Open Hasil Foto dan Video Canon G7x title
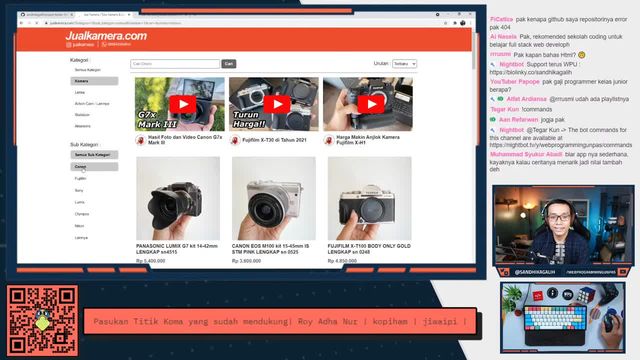This screenshot has height=360, width=640. pyautogui.click(x=185, y=140)
